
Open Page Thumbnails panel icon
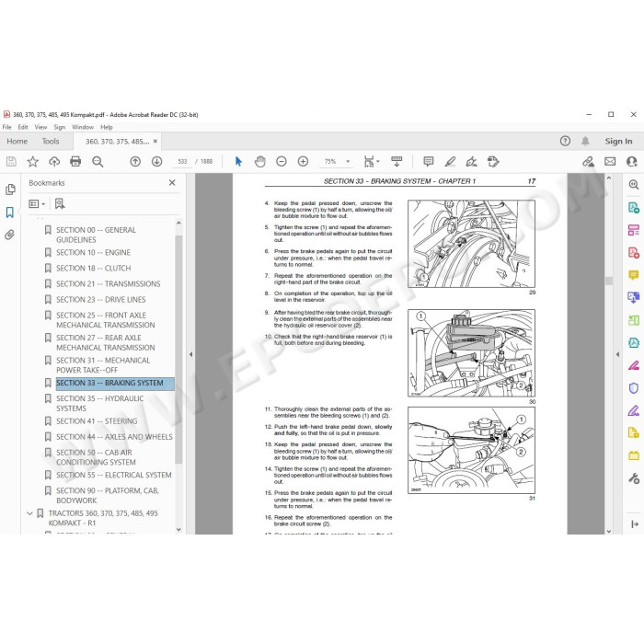10,190
